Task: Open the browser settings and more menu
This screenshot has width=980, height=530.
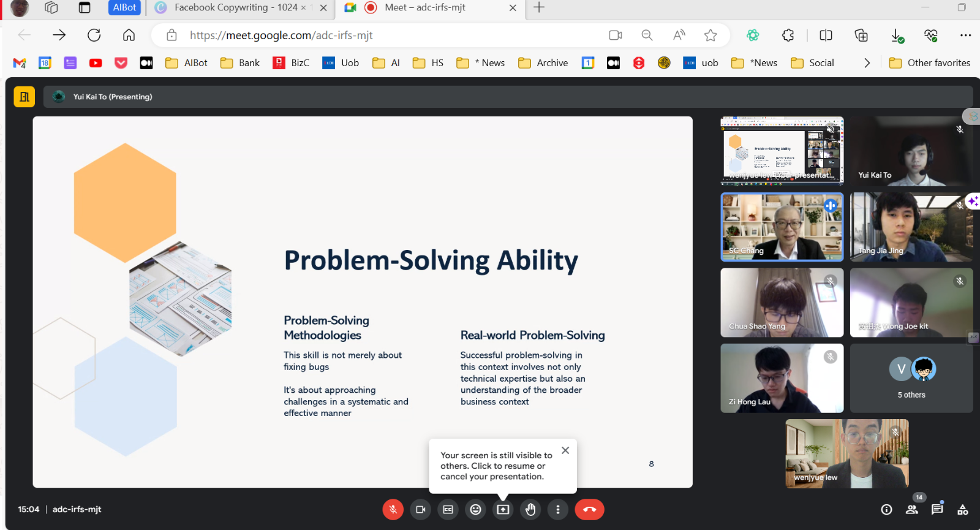Action: coord(965,36)
